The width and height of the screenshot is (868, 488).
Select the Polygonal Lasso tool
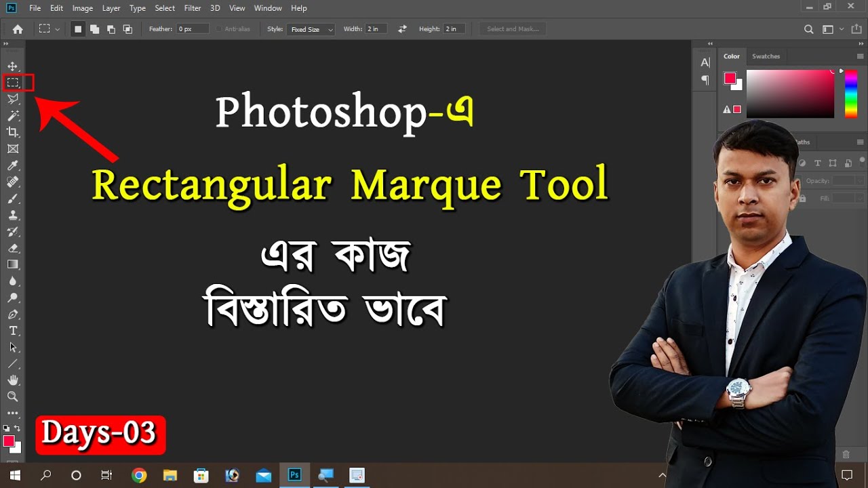click(13, 99)
